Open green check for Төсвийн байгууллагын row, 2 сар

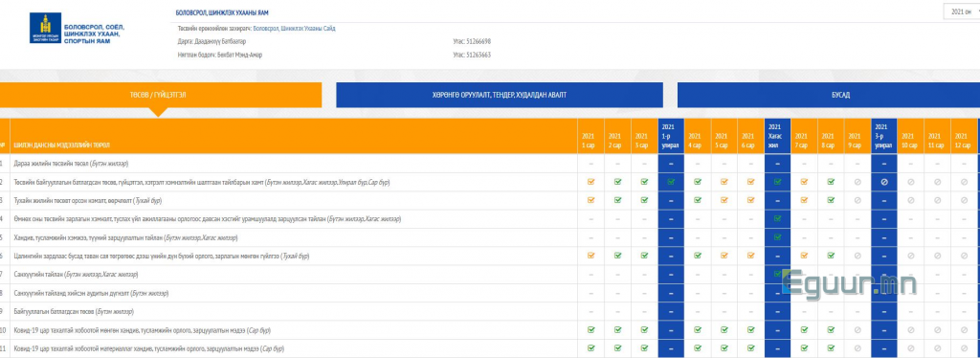[x=617, y=182]
